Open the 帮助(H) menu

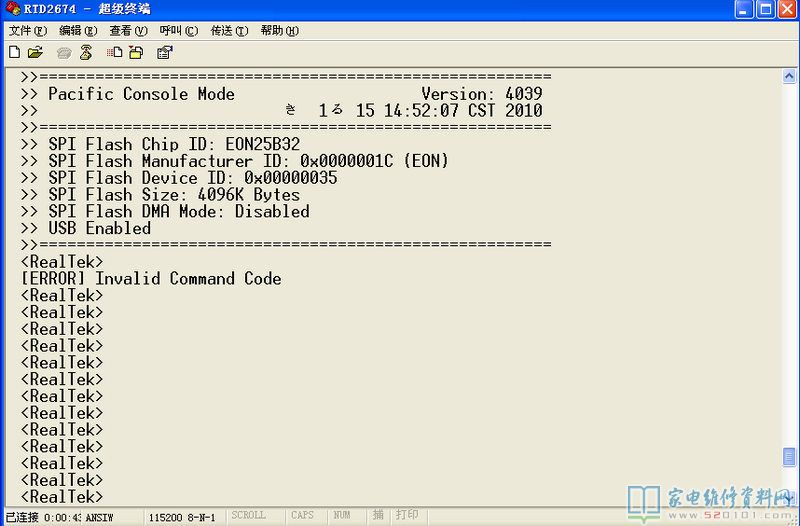[x=279, y=31]
